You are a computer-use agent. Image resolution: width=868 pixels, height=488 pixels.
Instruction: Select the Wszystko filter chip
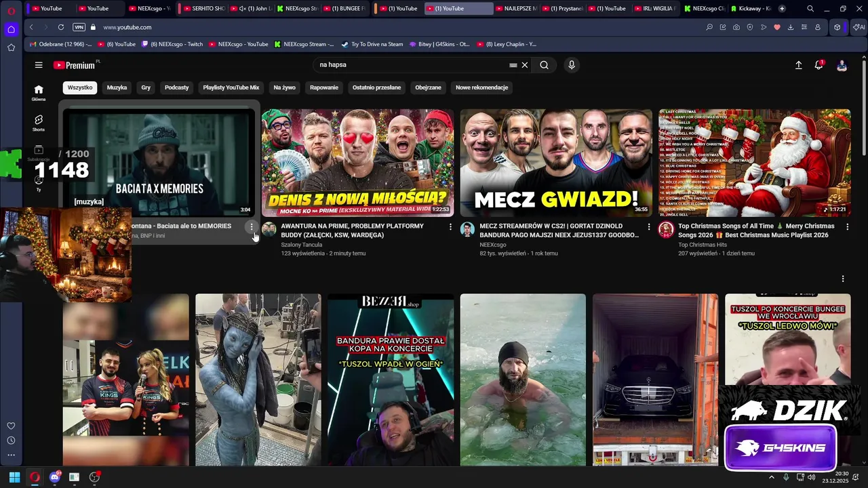(x=80, y=87)
